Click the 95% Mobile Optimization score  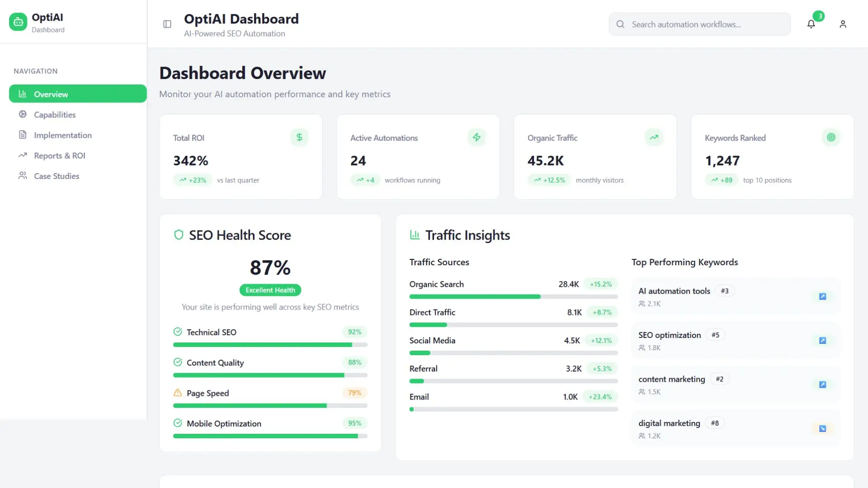[x=354, y=423]
